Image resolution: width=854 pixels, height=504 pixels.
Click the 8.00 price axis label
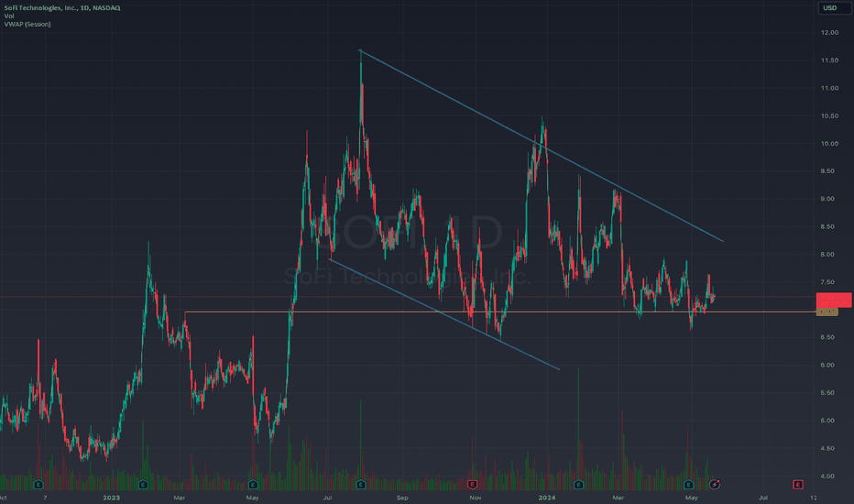pos(829,255)
